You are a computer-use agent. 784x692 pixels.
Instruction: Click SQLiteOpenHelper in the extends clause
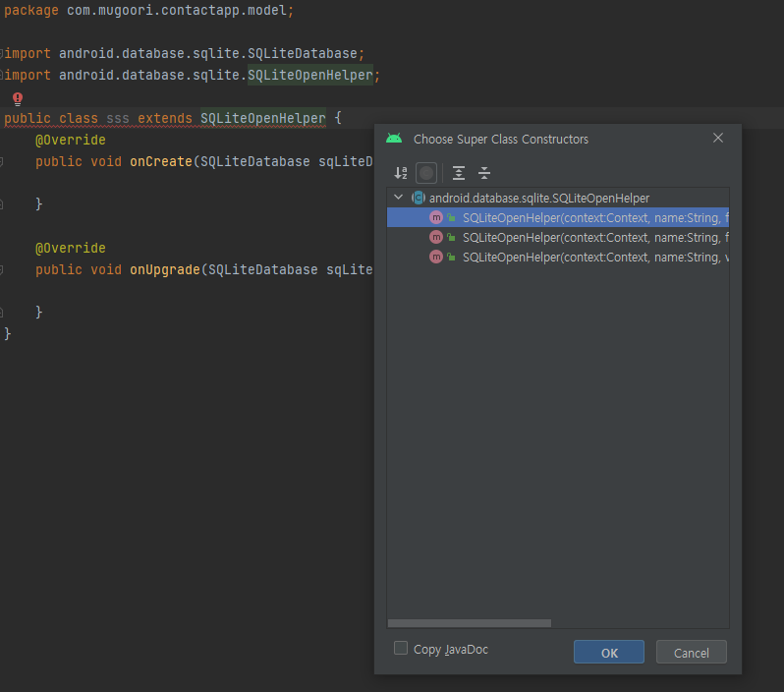[263, 119]
